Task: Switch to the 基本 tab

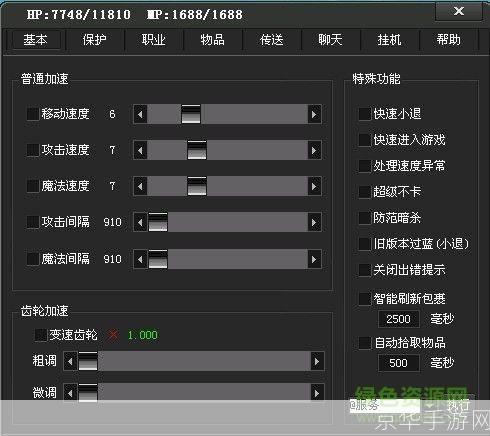Action: tap(35, 40)
